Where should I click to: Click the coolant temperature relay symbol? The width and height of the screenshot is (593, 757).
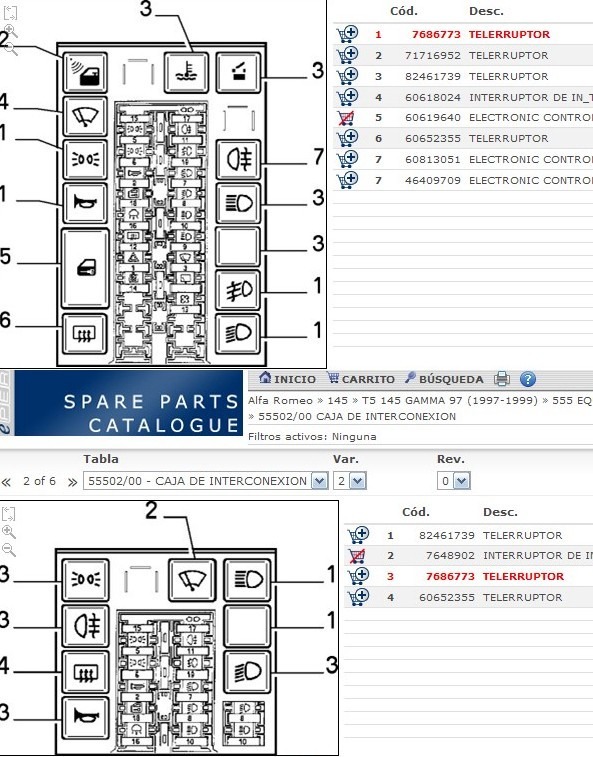point(186,72)
